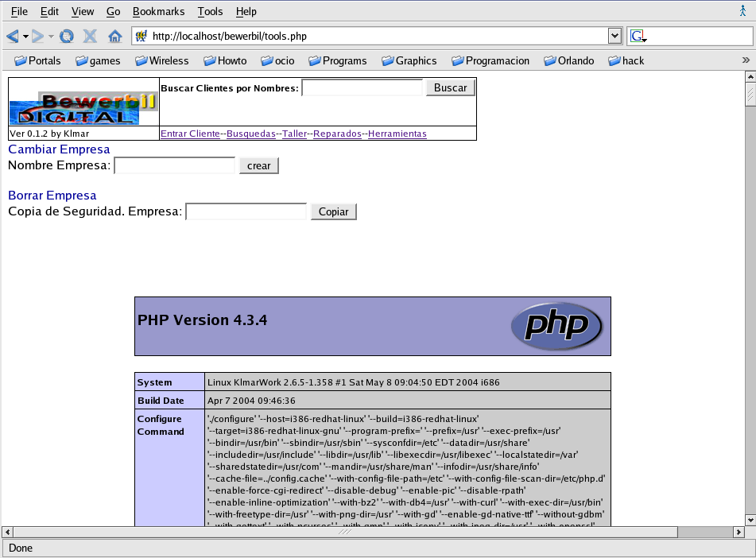Open the Portals bookmark folder
This screenshot has width=756, height=558.
[37, 60]
